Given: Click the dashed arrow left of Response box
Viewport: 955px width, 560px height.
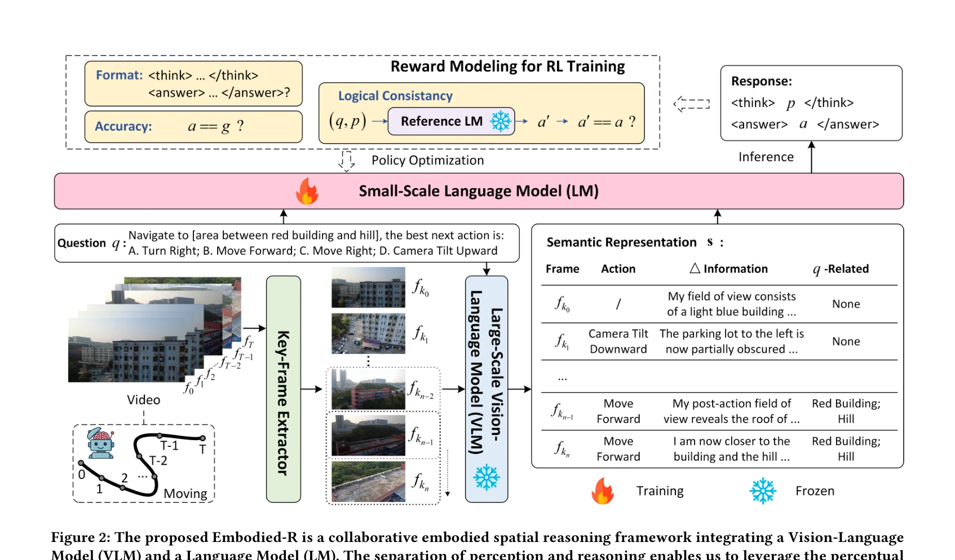Looking at the screenshot, I should tap(691, 104).
